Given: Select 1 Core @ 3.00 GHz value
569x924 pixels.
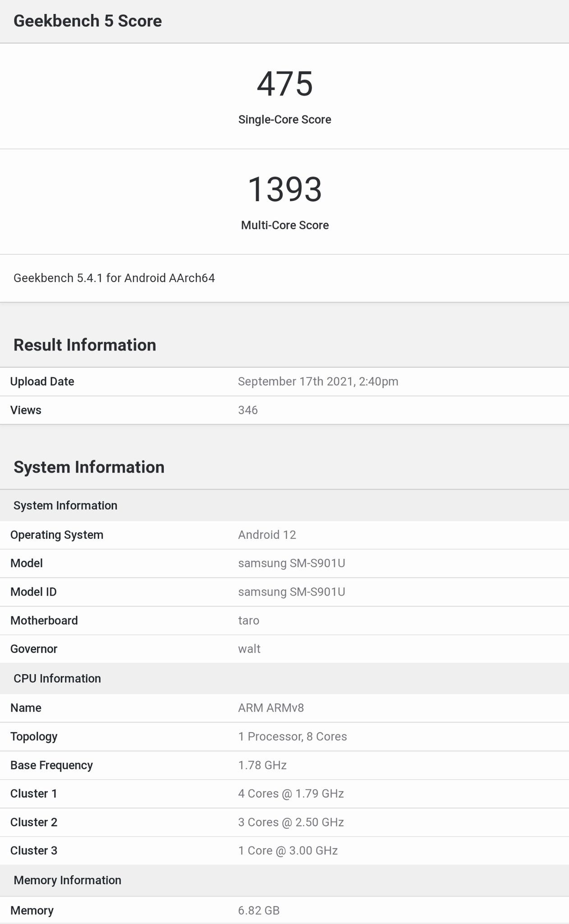Looking at the screenshot, I should [x=288, y=851].
